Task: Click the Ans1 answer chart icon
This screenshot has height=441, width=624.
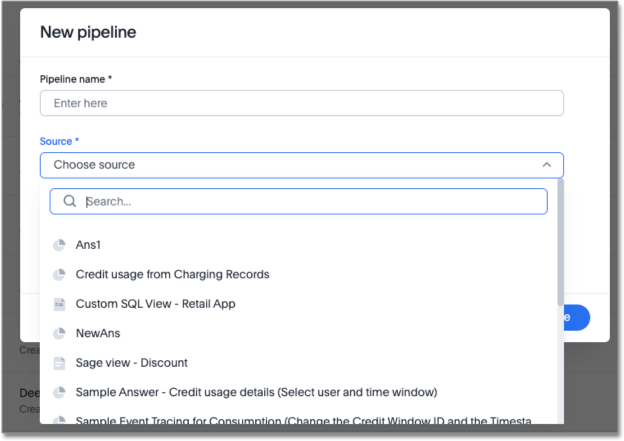Action: pyautogui.click(x=59, y=245)
